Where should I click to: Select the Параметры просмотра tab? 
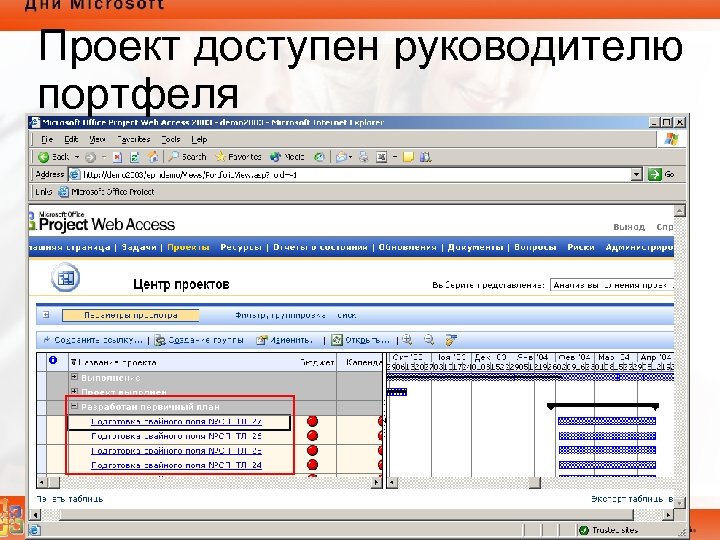click(131, 315)
